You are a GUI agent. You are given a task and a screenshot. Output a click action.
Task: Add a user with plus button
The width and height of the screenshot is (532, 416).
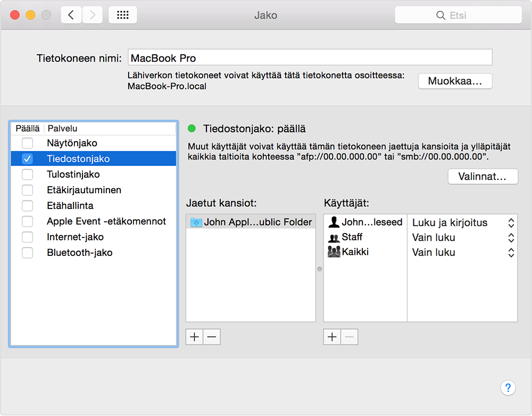(332, 337)
